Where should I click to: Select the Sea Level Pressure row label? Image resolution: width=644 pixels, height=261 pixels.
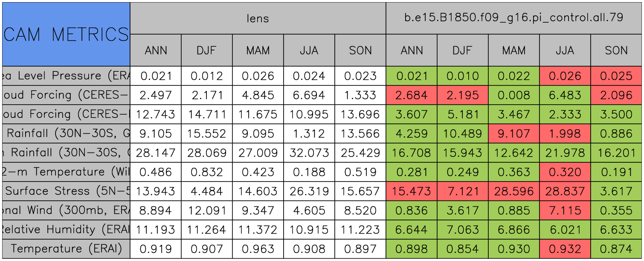66,76
